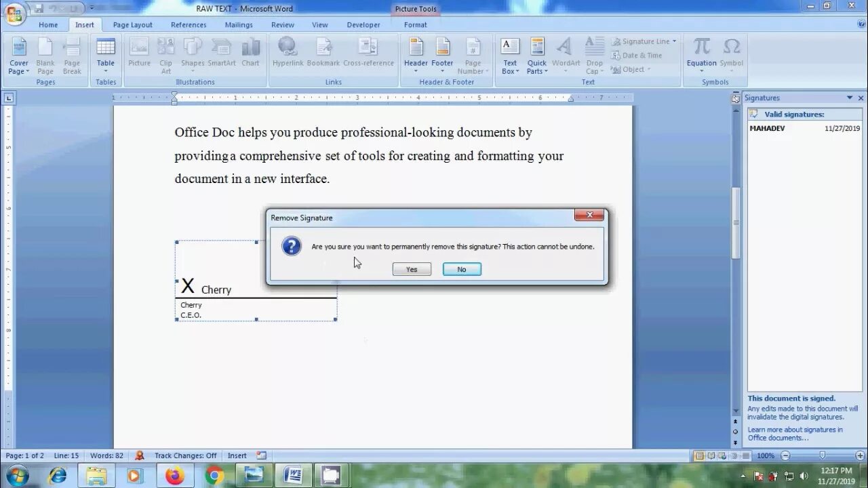868x488 pixels.
Task: Switch to the Mailings tab
Action: (239, 25)
